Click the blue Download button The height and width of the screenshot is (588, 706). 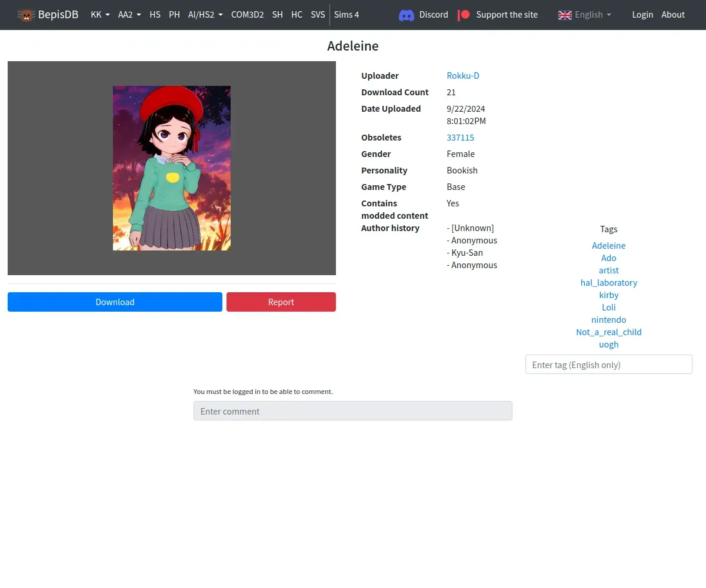click(115, 302)
